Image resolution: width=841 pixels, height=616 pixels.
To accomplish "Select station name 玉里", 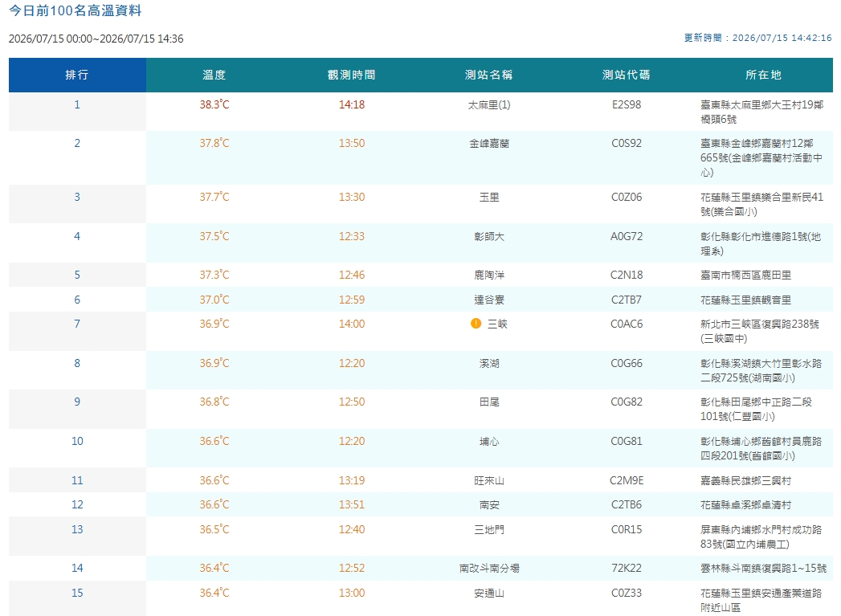I will 489,198.
